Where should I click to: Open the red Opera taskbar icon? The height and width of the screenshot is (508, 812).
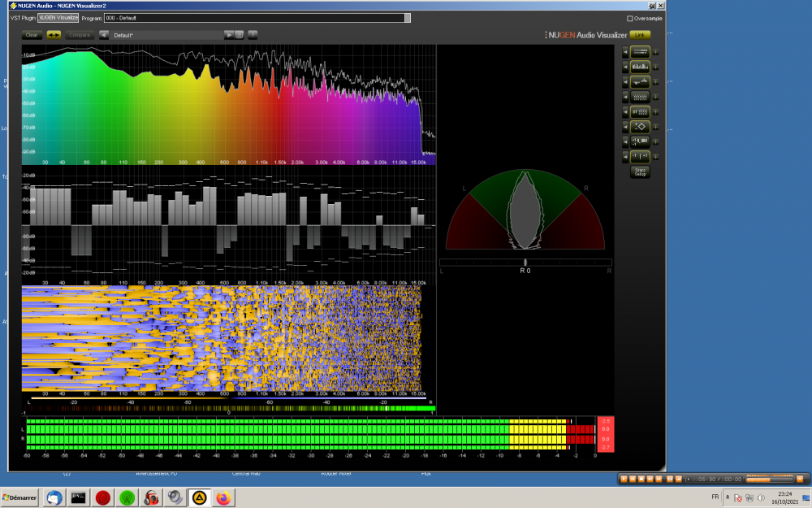pos(102,497)
